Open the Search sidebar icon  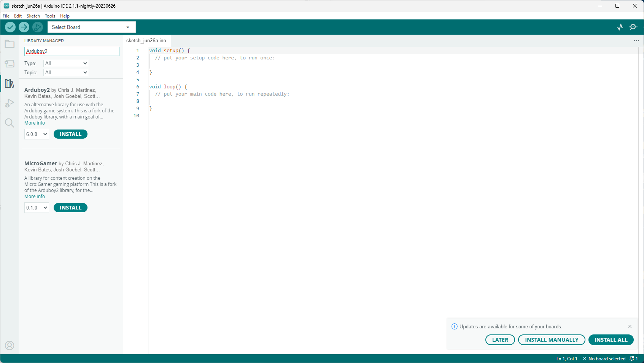click(x=10, y=123)
